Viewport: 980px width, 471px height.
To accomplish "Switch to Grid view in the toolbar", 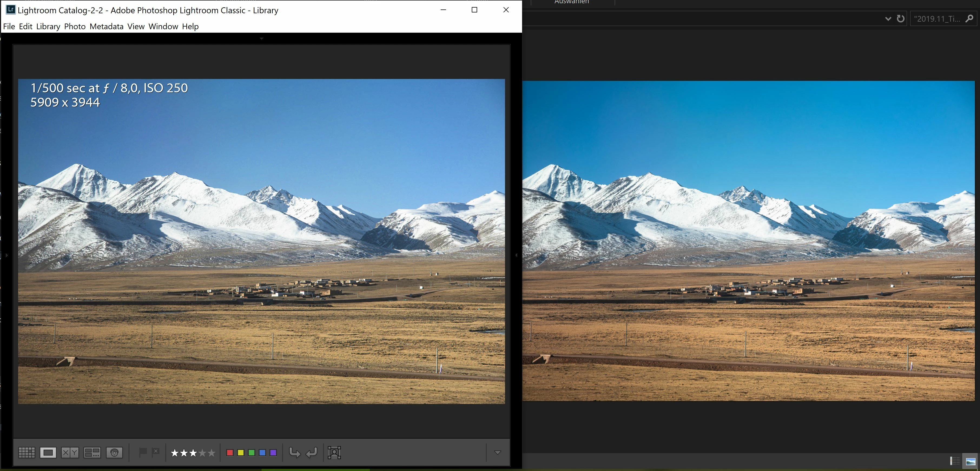I will click(x=27, y=452).
